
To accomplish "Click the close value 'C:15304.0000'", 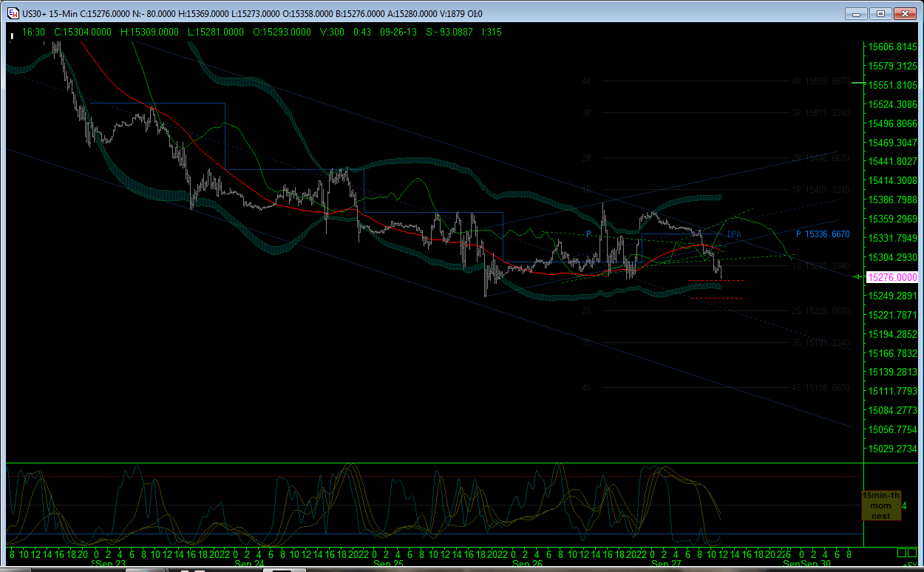I will click(82, 32).
